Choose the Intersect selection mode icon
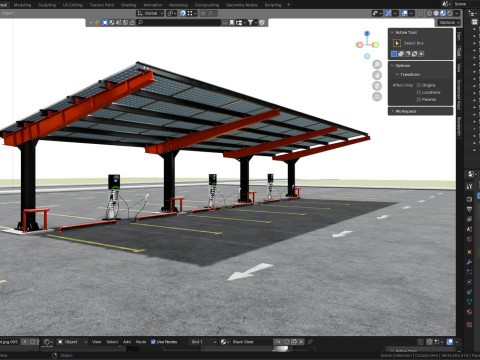Viewport: 480px width, 360px height. pyautogui.click(x=421, y=54)
